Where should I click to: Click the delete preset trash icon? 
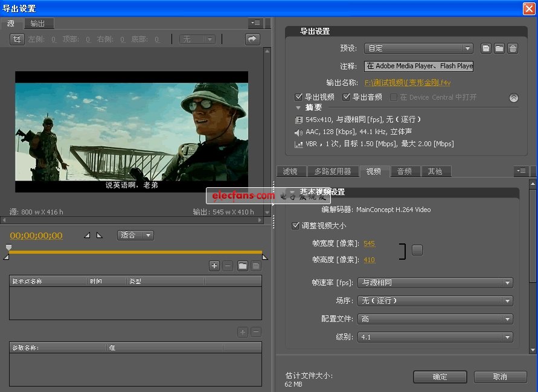coord(512,48)
